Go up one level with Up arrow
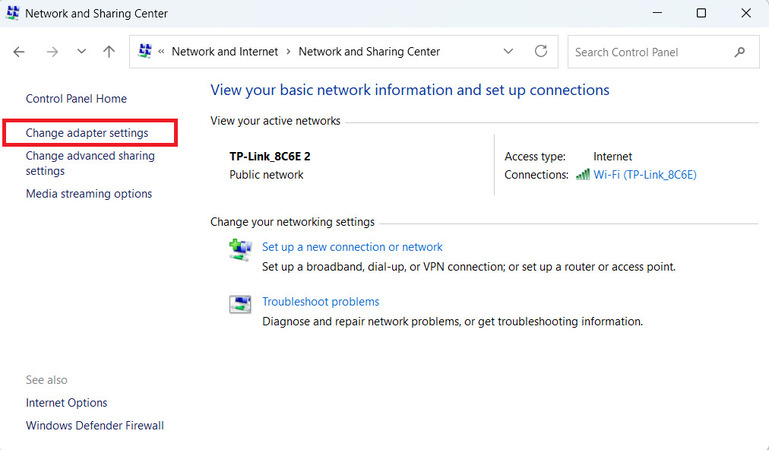Image resolution: width=769 pixels, height=450 pixels. click(109, 52)
